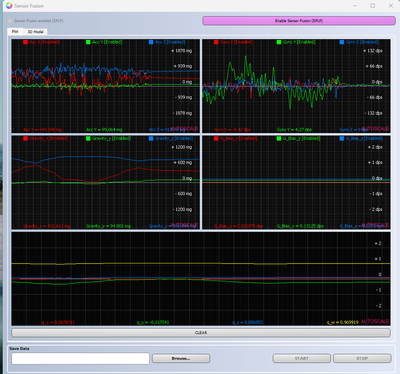Click AUTOSCALE on the accelerometer plot
Viewport: 400px width, 374px height.
184,129
